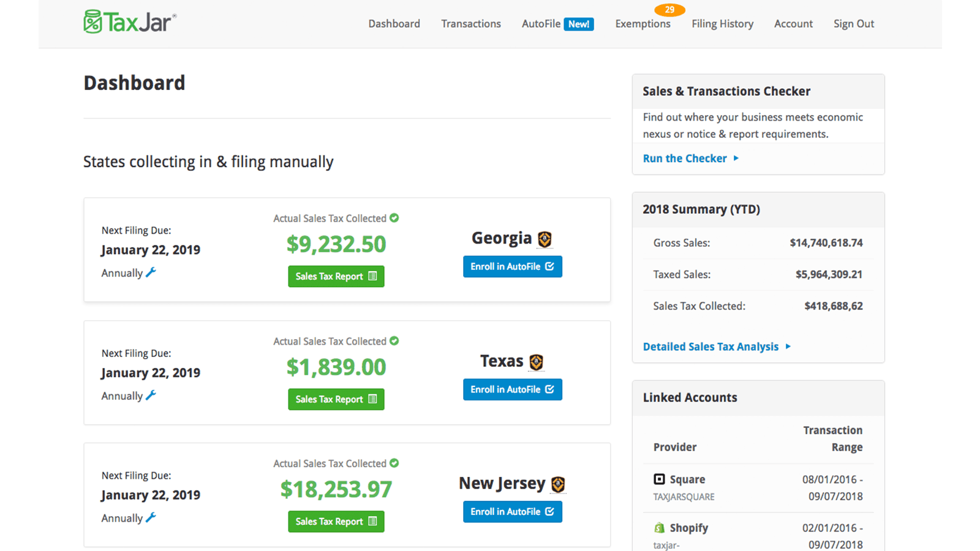
Task: Click the medal badge icon next to New Jersey
Action: (x=558, y=484)
